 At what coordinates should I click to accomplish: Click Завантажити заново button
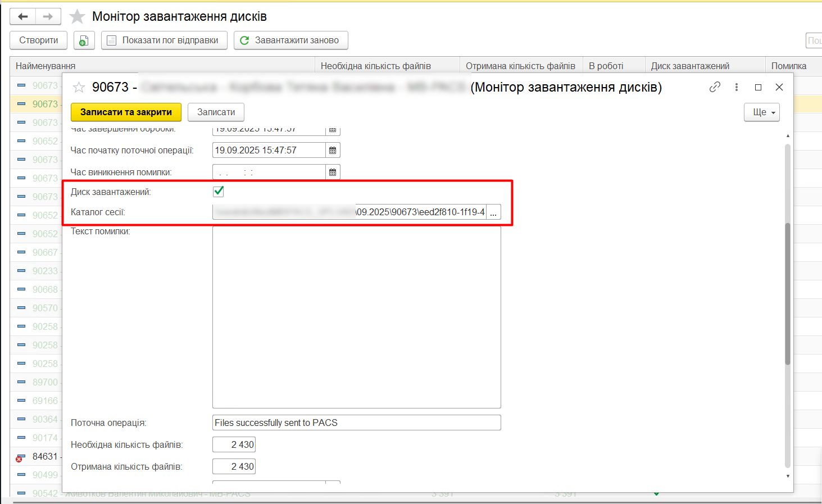(x=290, y=40)
